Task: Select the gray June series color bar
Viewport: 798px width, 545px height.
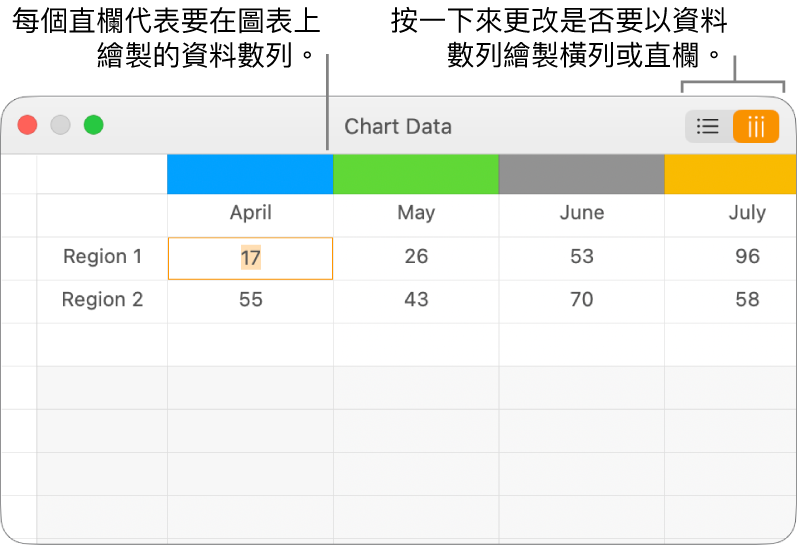Action: pyautogui.click(x=581, y=174)
